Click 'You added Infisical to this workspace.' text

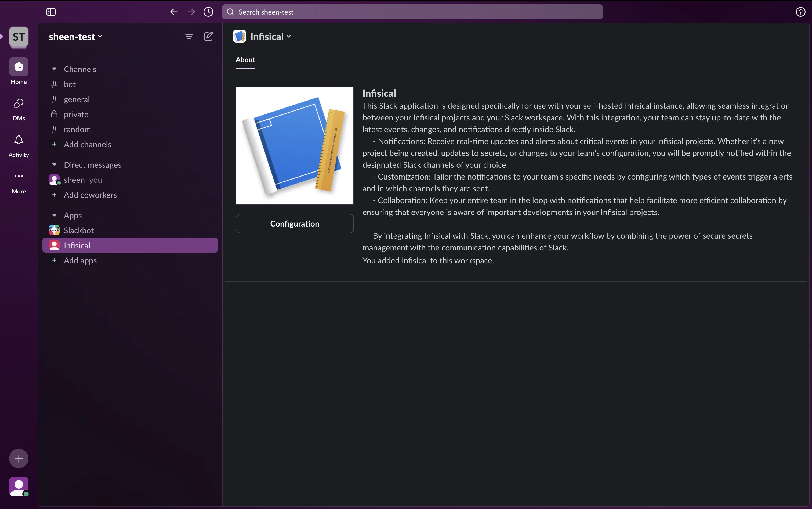coord(428,261)
